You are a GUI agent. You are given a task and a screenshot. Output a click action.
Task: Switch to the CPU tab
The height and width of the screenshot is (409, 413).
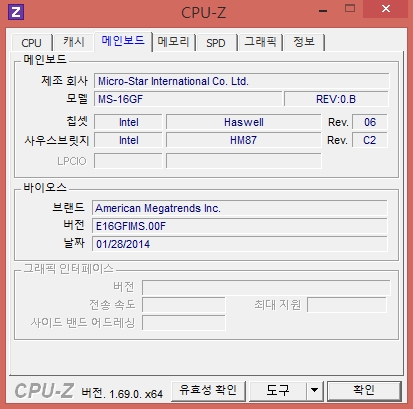click(x=31, y=43)
